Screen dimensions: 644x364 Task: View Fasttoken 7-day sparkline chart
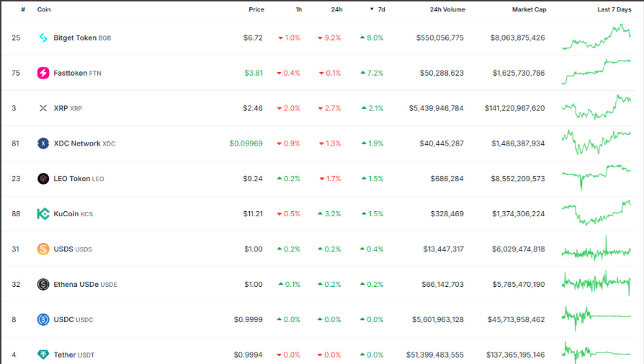click(x=596, y=72)
